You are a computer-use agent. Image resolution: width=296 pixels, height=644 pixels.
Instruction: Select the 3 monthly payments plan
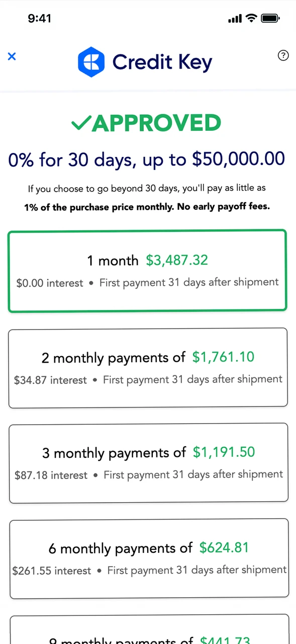pyautogui.click(x=148, y=463)
